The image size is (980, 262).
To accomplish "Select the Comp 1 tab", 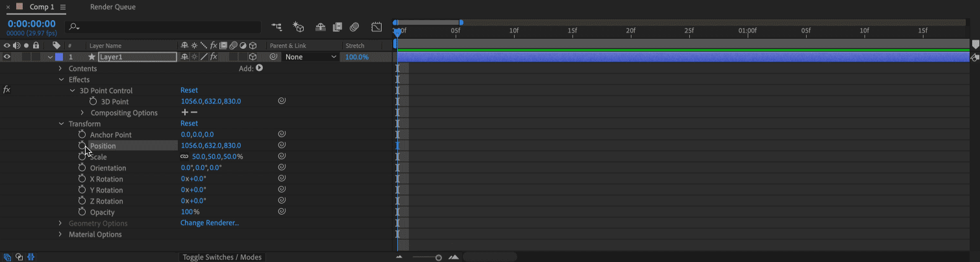I will click(x=42, y=7).
